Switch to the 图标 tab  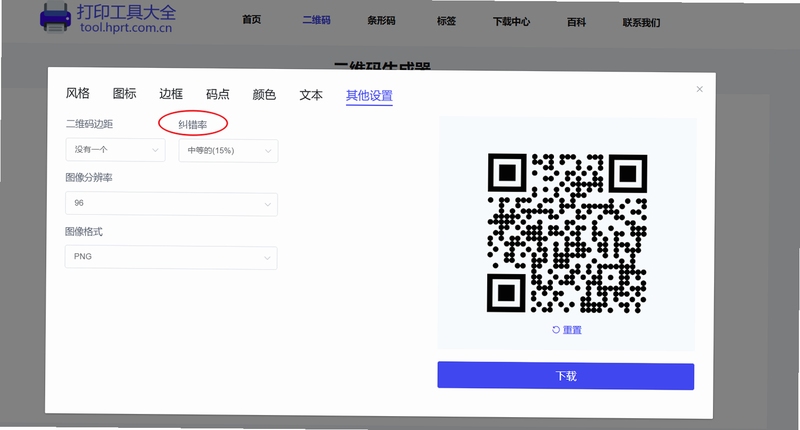pos(124,93)
